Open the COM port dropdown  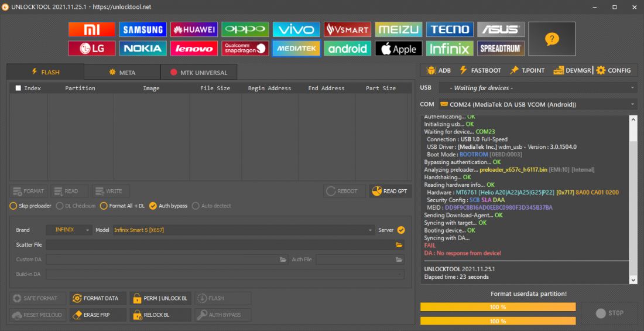538,104
